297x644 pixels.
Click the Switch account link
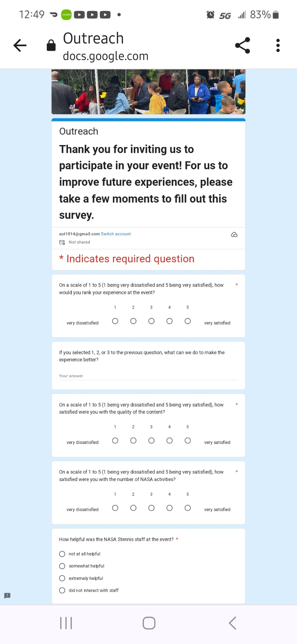116,234
